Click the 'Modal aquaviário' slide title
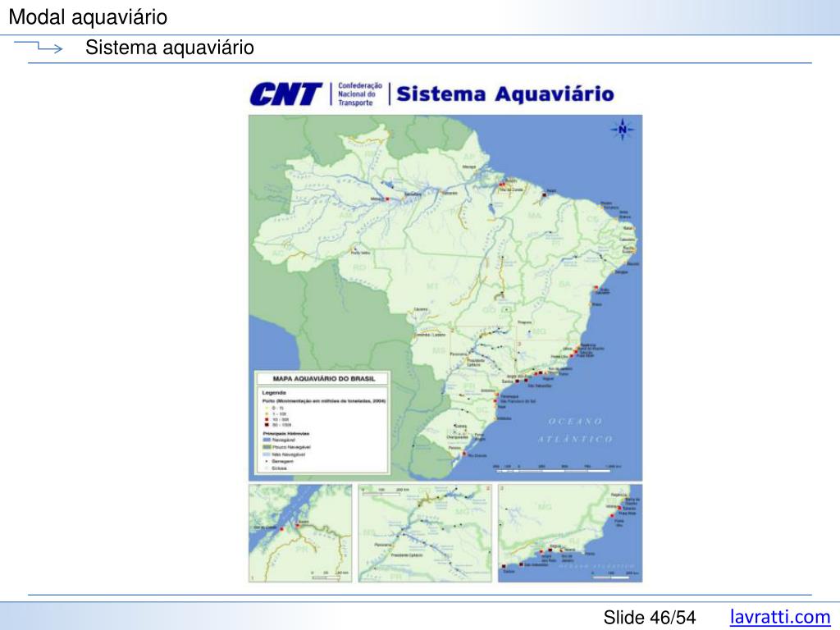The image size is (840, 630). point(88,17)
